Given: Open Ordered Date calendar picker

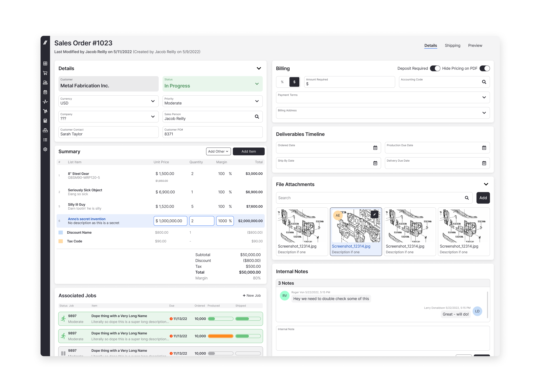Looking at the screenshot, I should coord(375,148).
